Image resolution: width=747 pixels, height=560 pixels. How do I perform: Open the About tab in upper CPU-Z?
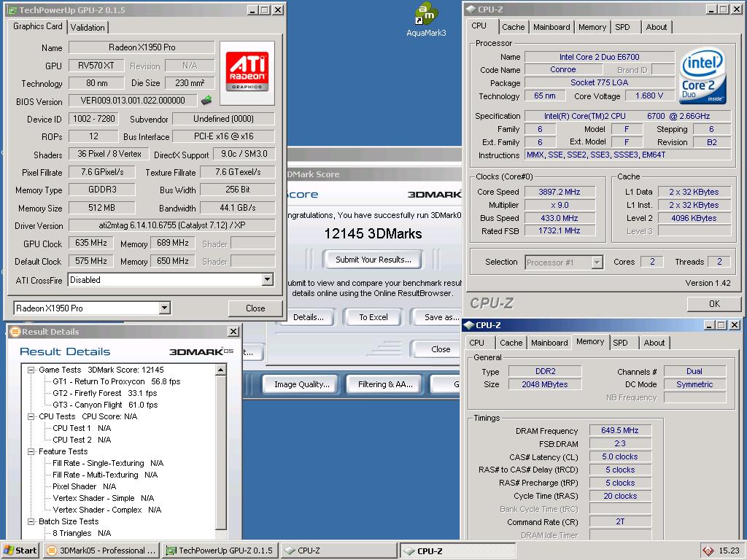point(656,27)
